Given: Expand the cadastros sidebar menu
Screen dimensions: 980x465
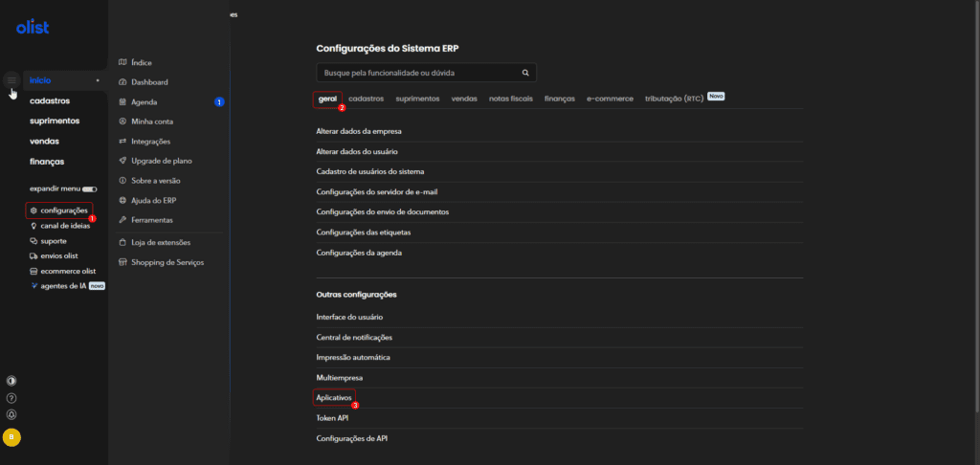Looking at the screenshot, I should click(49, 100).
